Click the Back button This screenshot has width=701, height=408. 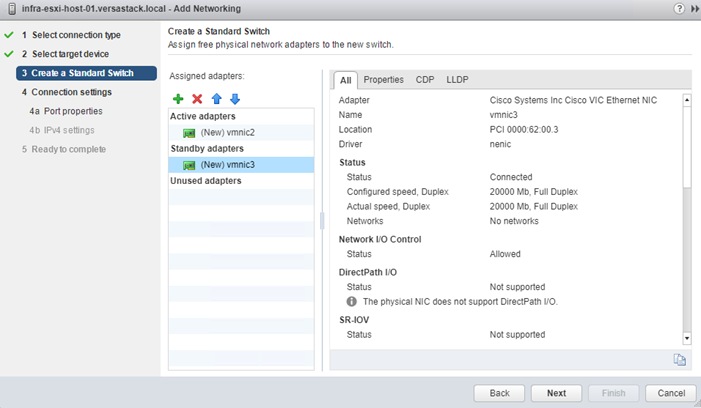[499, 393]
